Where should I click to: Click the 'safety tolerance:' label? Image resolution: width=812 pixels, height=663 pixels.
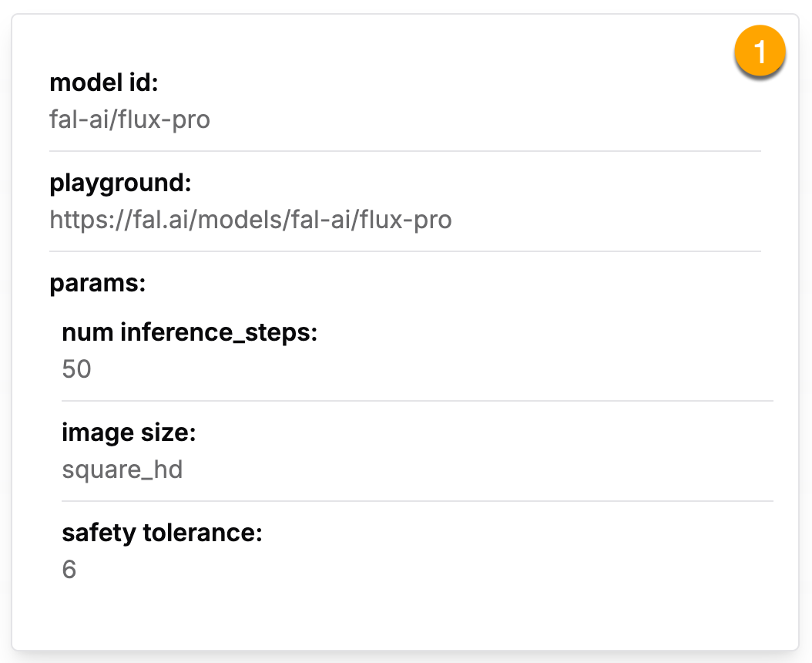click(x=162, y=533)
